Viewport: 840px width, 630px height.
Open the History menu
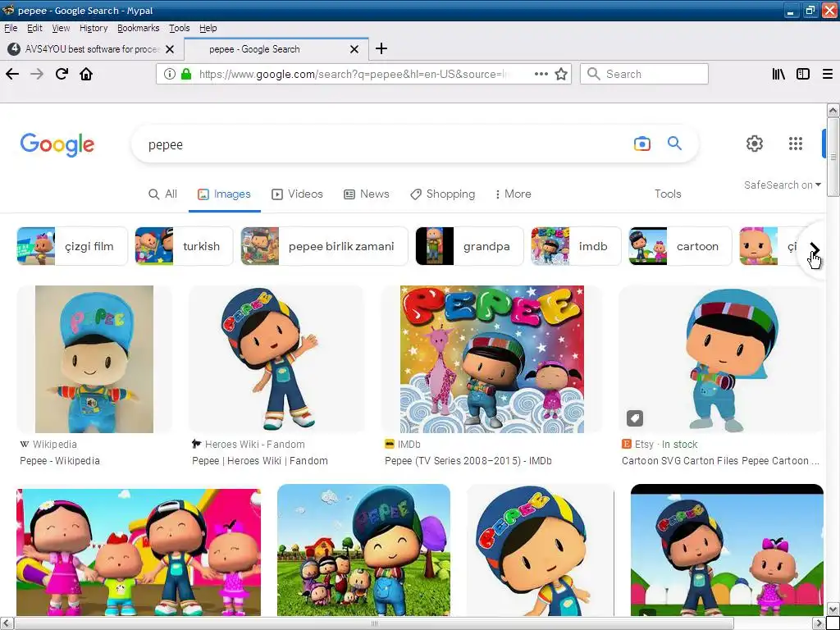point(94,28)
